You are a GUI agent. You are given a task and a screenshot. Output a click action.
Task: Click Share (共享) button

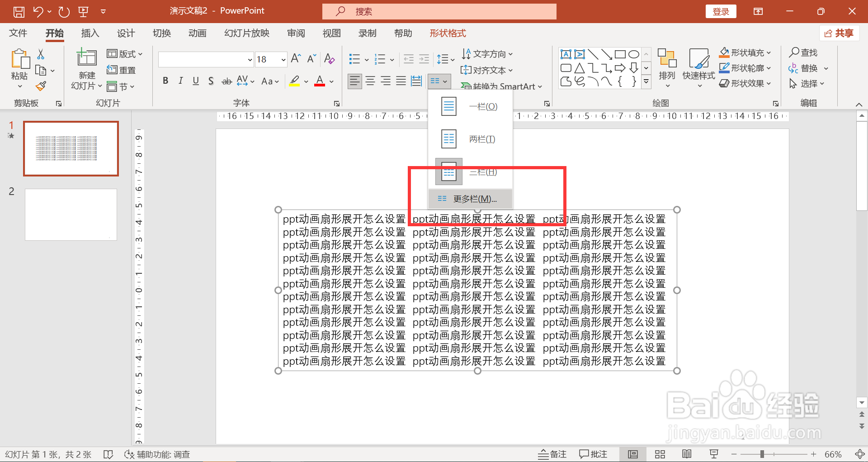coord(839,33)
